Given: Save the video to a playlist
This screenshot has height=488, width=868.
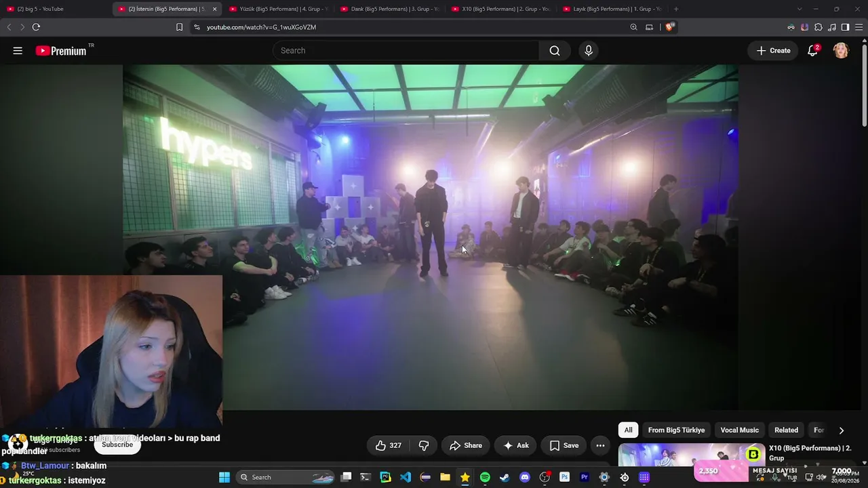Looking at the screenshot, I should point(564,445).
